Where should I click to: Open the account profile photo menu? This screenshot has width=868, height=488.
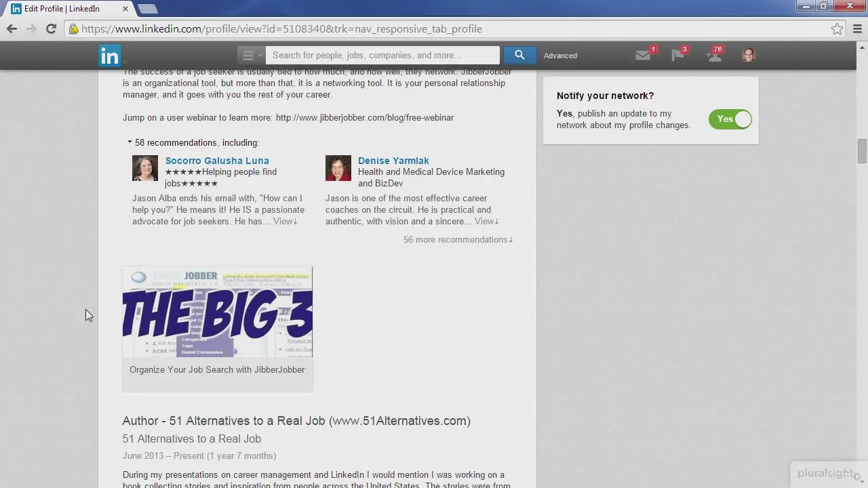[749, 56]
